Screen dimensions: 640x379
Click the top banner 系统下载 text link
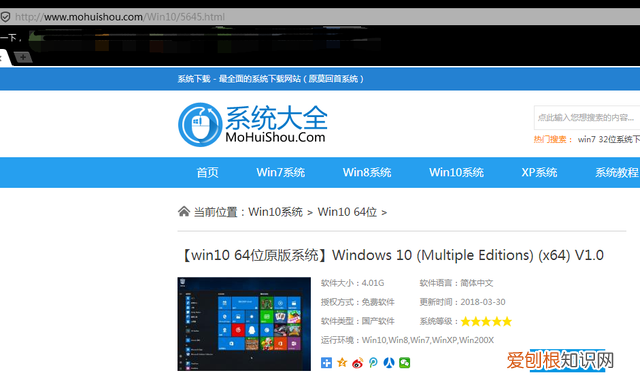tap(270, 79)
